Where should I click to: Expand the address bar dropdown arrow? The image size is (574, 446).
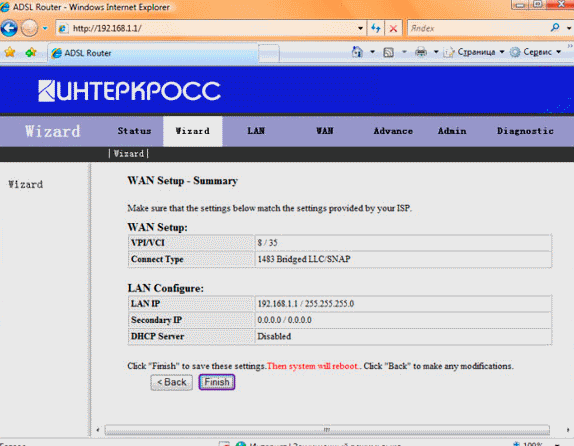pos(360,28)
